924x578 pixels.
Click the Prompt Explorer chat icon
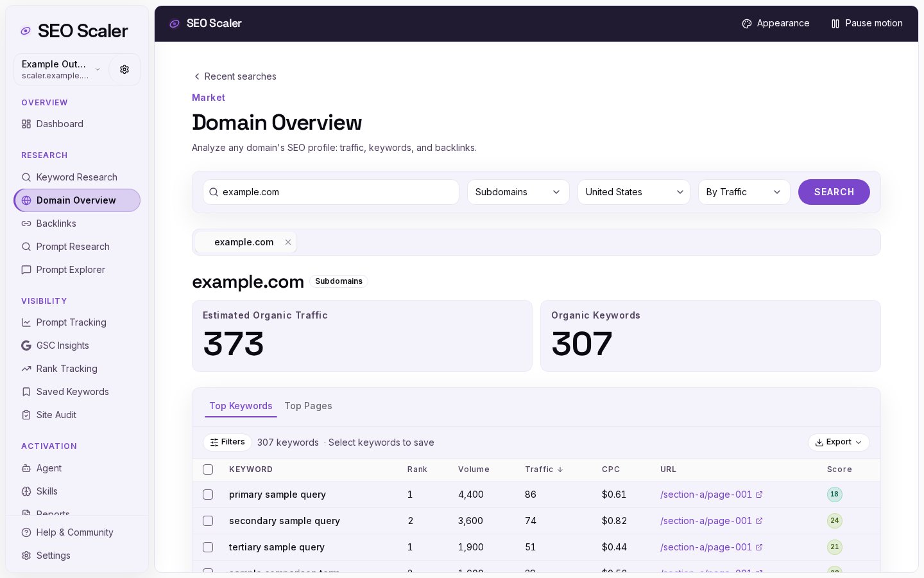tap(26, 270)
